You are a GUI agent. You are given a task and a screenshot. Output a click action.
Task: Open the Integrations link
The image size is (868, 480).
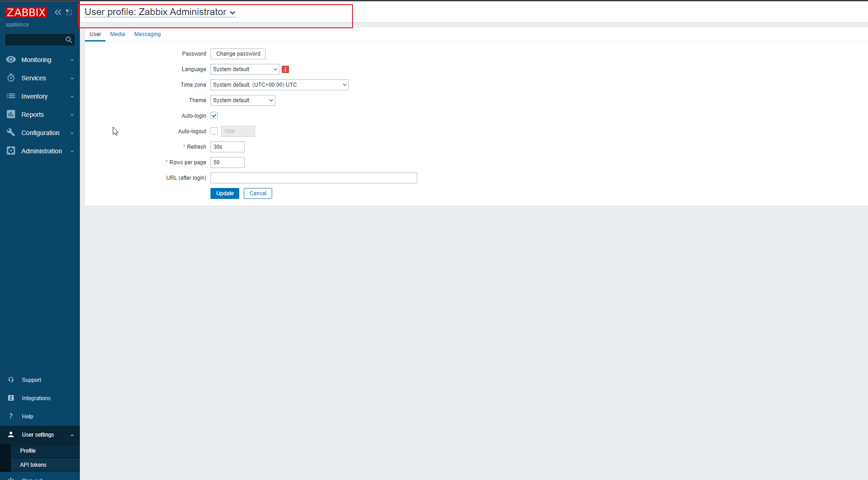click(x=36, y=398)
